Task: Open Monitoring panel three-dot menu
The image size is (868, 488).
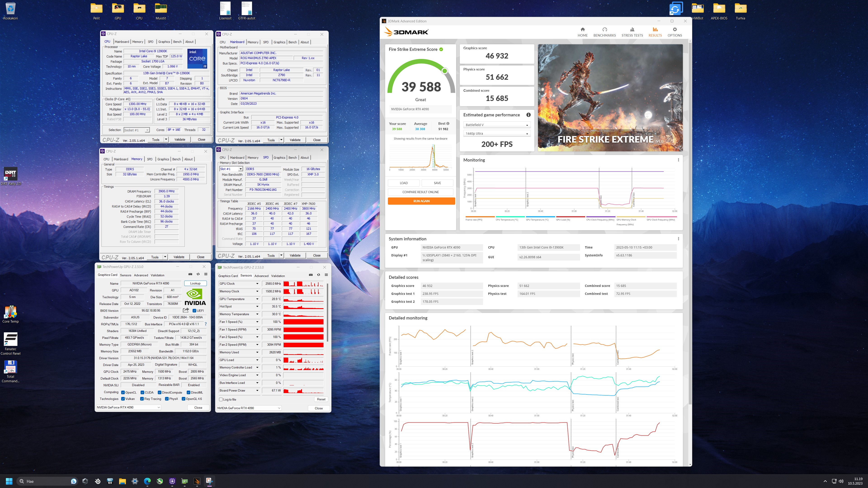Action: click(x=678, y=160)
